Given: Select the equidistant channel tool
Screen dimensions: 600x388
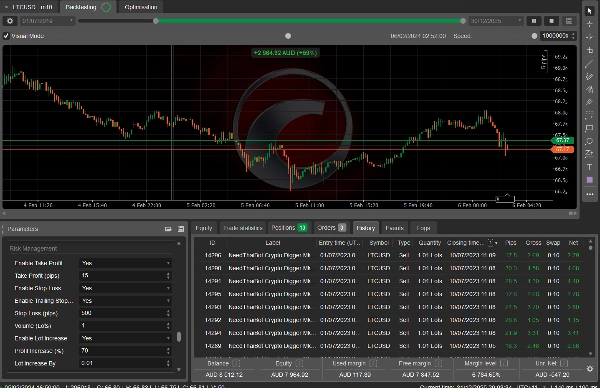Looking at the screenshot, I should pyautogui.click(x=589, y=77).
